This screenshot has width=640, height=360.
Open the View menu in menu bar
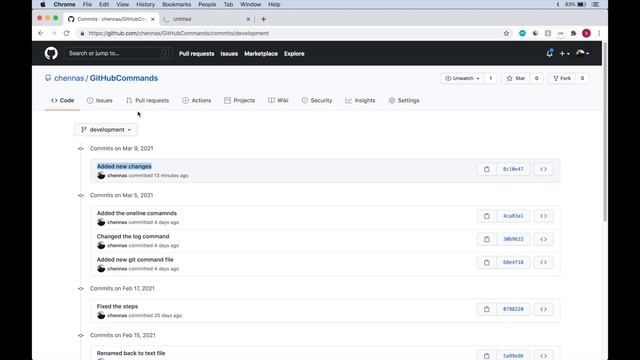click(x=122, y=4)
